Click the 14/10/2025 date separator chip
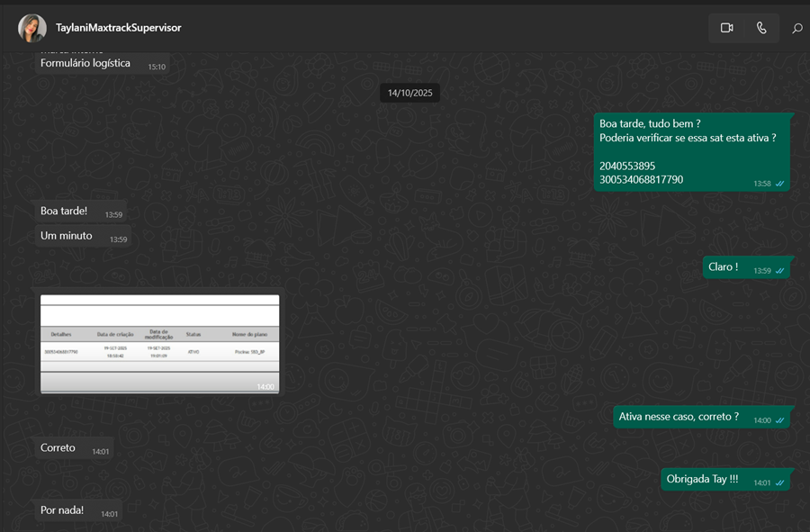This screenshot has height=532, width=810. point(409,94)
